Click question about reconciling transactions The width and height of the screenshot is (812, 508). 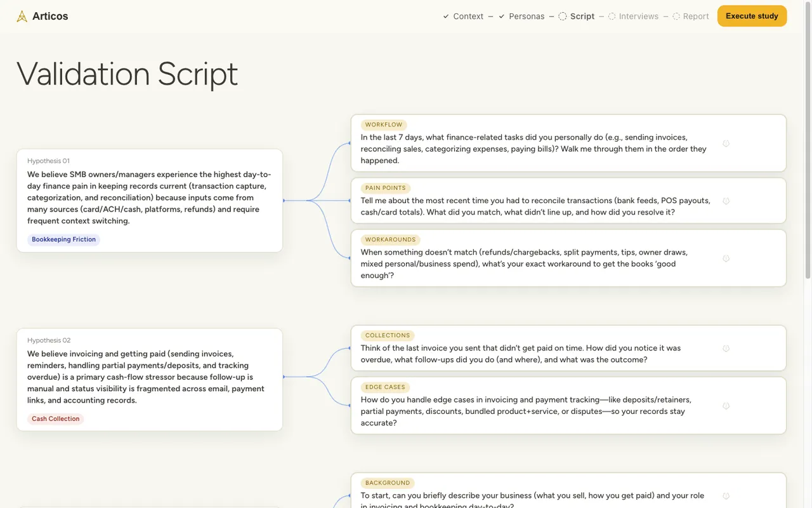[535, 206]
